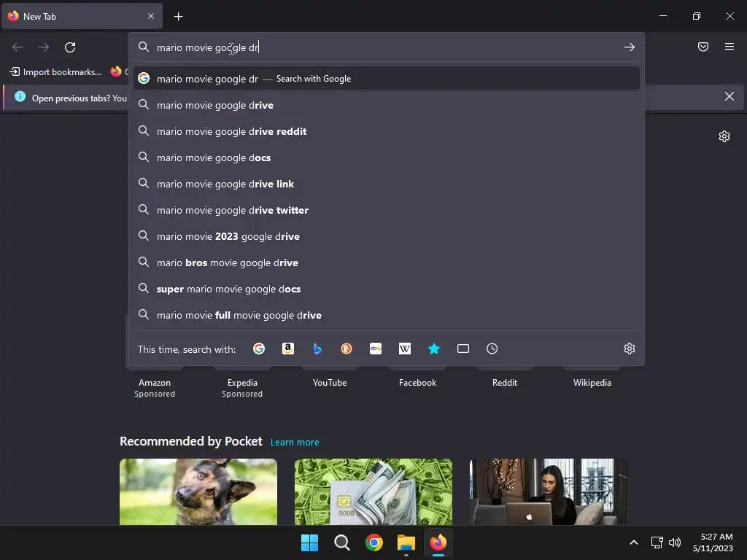The width and height of the screenshot is (747, 560).
Task: Click the Go arrow in address bar
Action: click(x=630, y=47)
